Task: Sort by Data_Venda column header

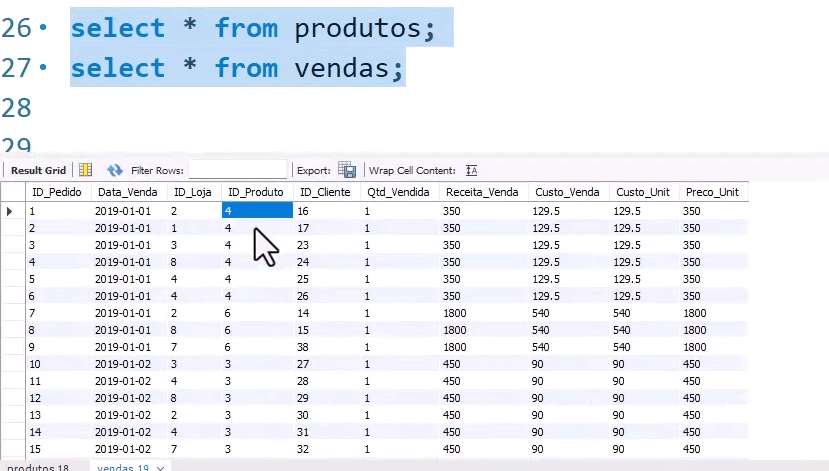Action: click(128, 192)
